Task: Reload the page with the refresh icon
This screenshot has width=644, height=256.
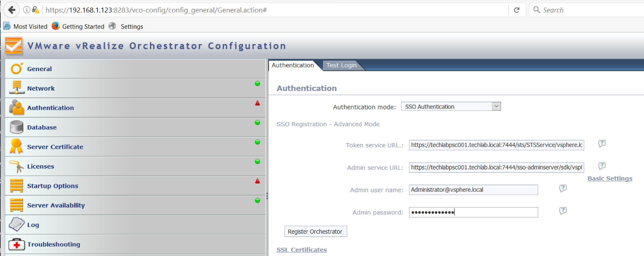Action: tap(517, 10)
